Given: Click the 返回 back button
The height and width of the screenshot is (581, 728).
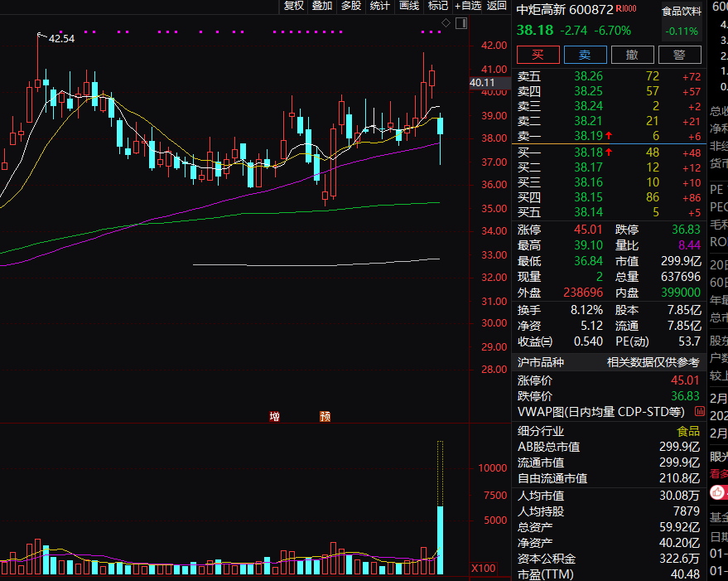Looking at the screenshot, I should pyautogui.click(x=497, y=6).
